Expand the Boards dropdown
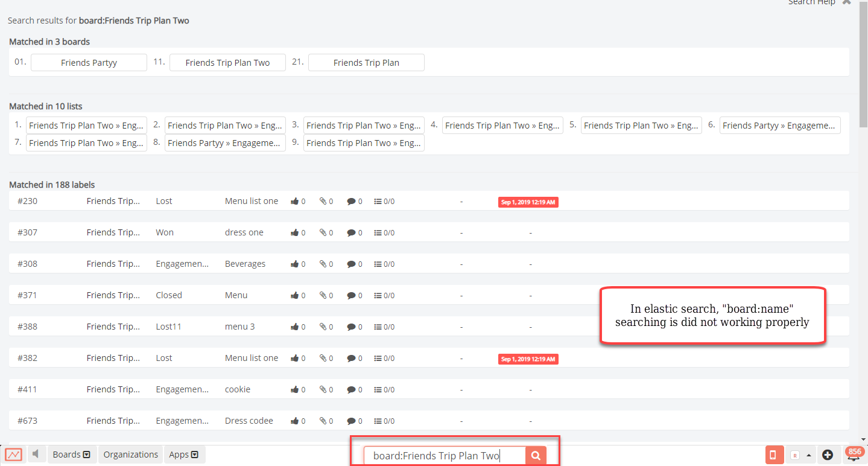This screenshot has width=868, height=466. pos(71,454)
